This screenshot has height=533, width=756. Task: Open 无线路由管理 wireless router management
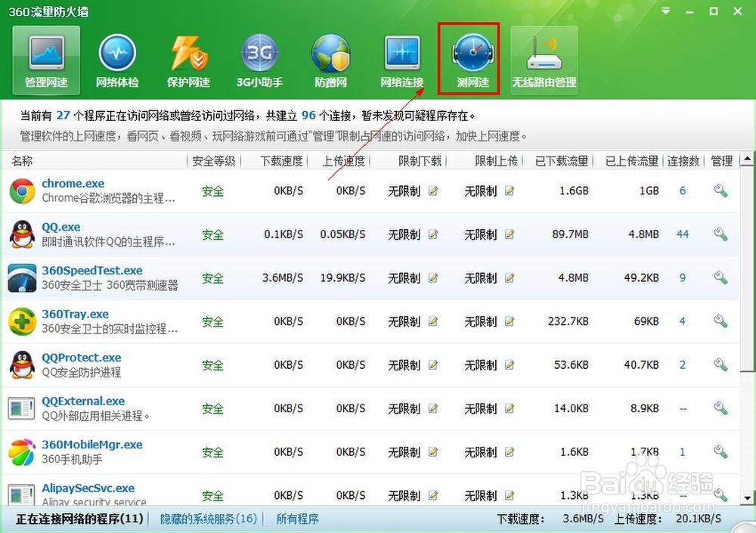coord(544,60)
